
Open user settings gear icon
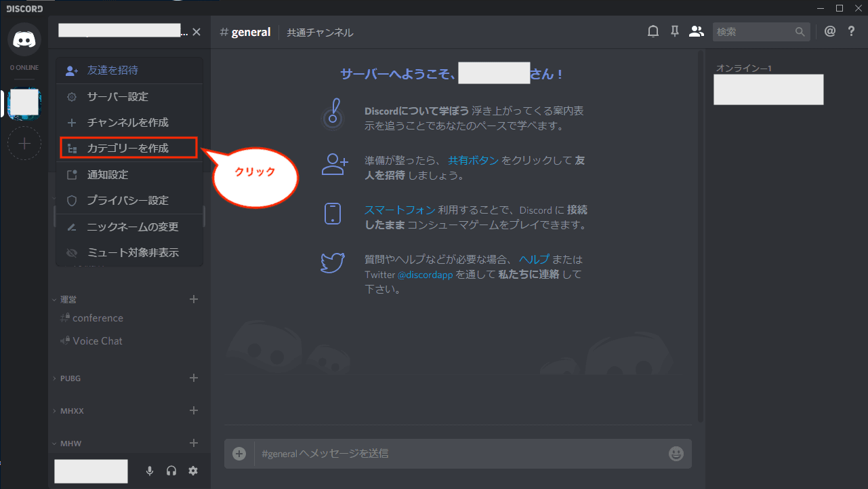pos(193,471)
